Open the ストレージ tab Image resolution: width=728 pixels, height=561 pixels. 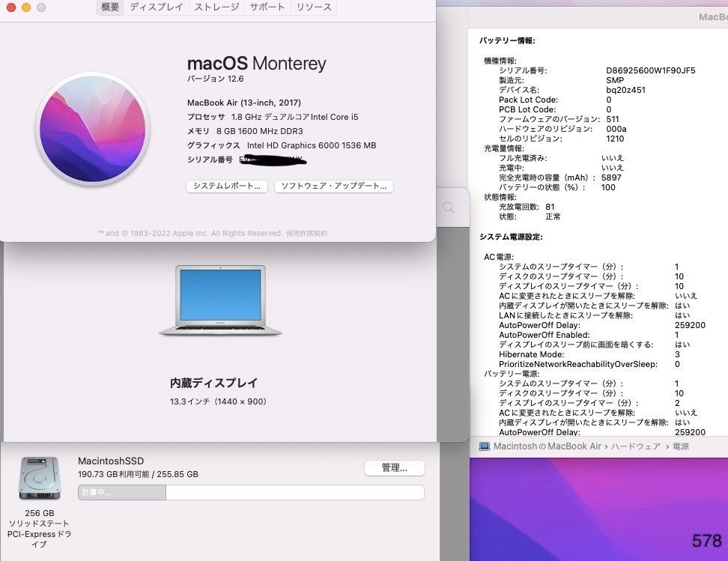coord(216,7)
